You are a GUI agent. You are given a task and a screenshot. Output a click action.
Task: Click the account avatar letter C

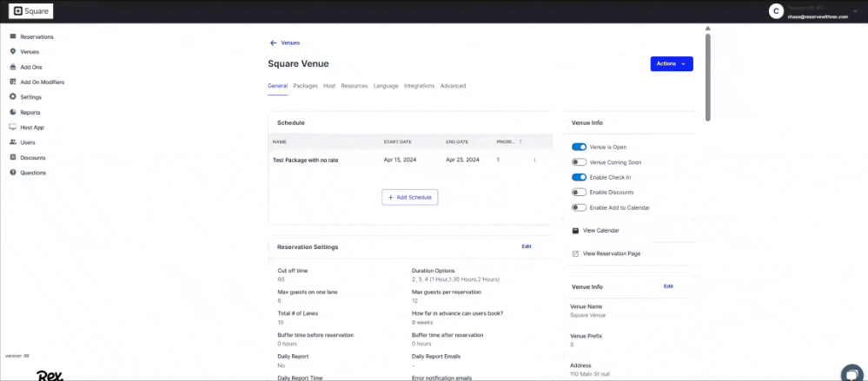pos(776,11)
